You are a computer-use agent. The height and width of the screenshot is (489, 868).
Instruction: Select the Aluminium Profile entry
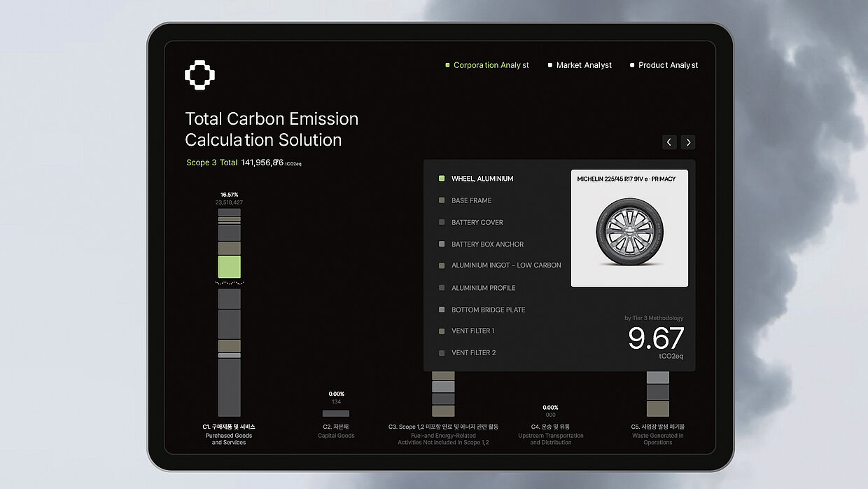tap(483, 288)
